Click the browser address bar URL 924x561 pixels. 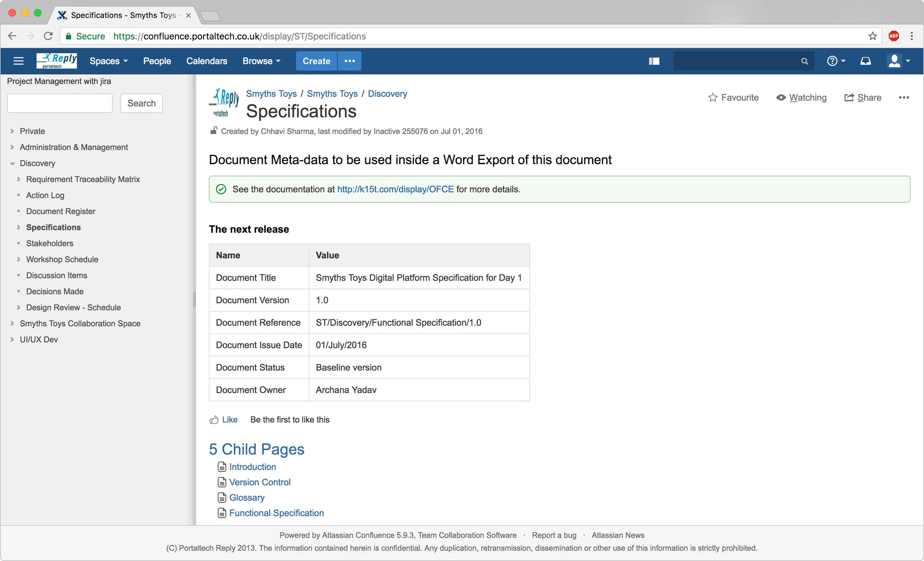point(239,36)
